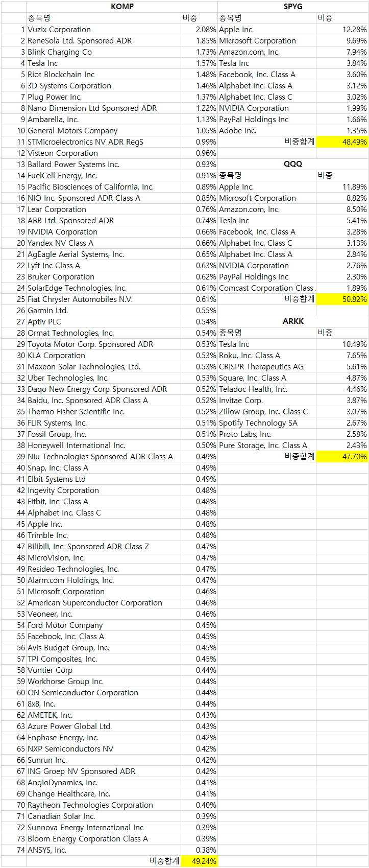Click the KOMP total 49.24% cell
The image size is (369, 868).
(199, 861)
